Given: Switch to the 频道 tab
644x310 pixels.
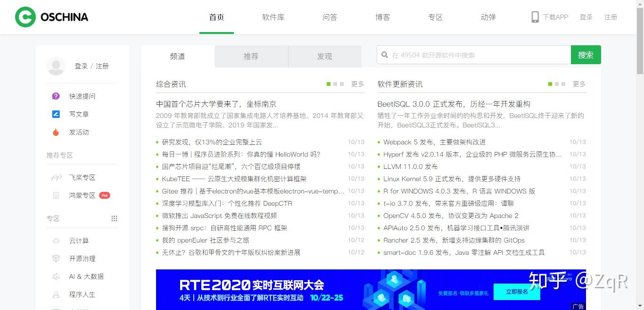Looking at the screenshot, I should coord(178,56).
